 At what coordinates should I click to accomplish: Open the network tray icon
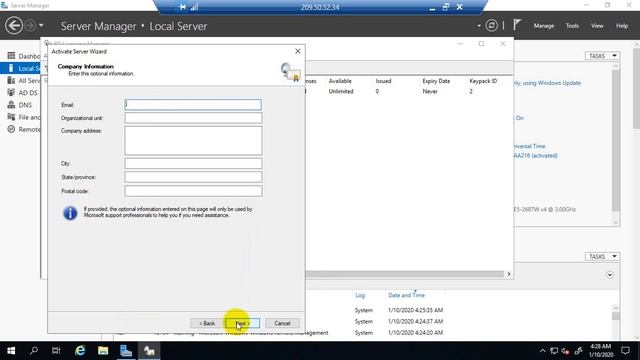(x=554, y=351)
